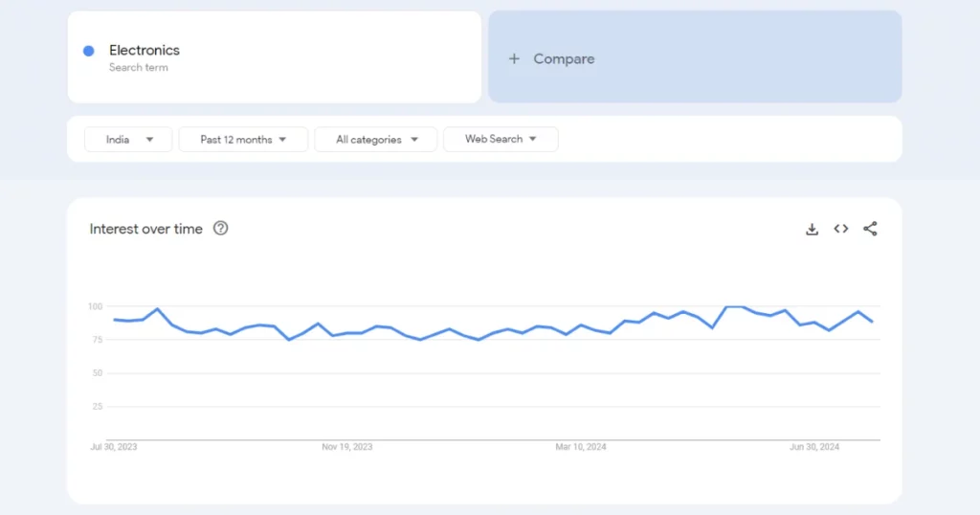Open the embed code icon
The width and height of the screenshot is (980, 515).
point(840,229)
